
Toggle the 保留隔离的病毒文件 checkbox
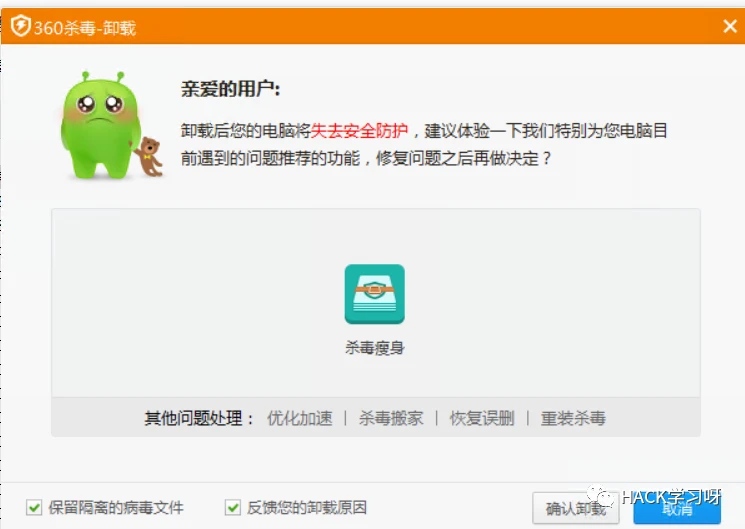pos(35,507)
